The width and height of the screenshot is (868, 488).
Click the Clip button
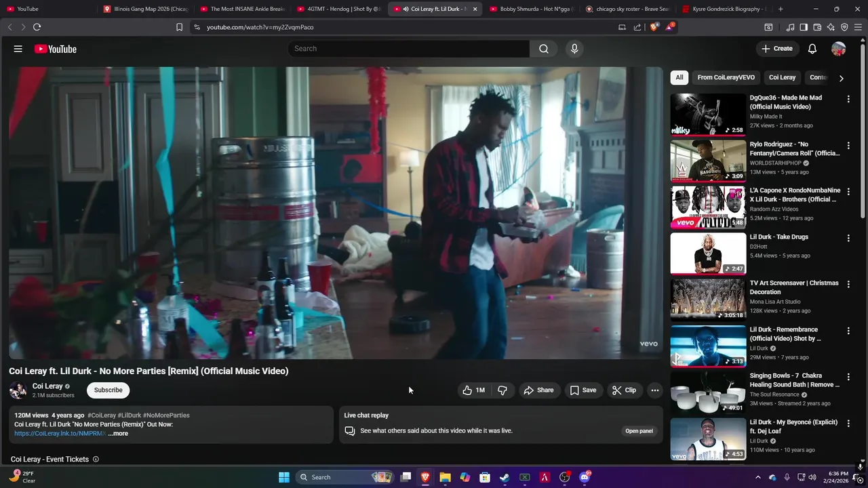[624, 390]
